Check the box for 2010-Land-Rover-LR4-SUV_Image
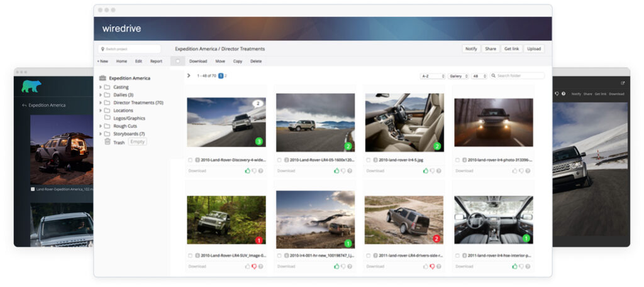 pos(190,256)
